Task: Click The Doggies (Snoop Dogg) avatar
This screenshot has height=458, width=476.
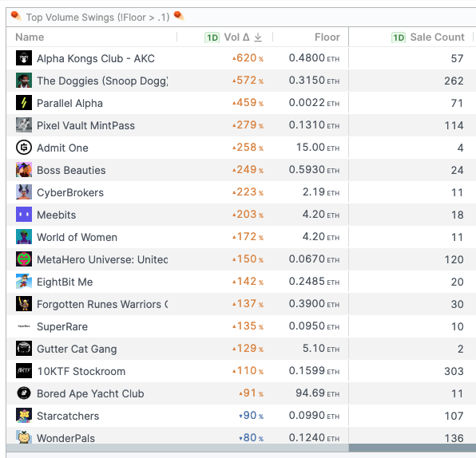Action: pos(24,81)
